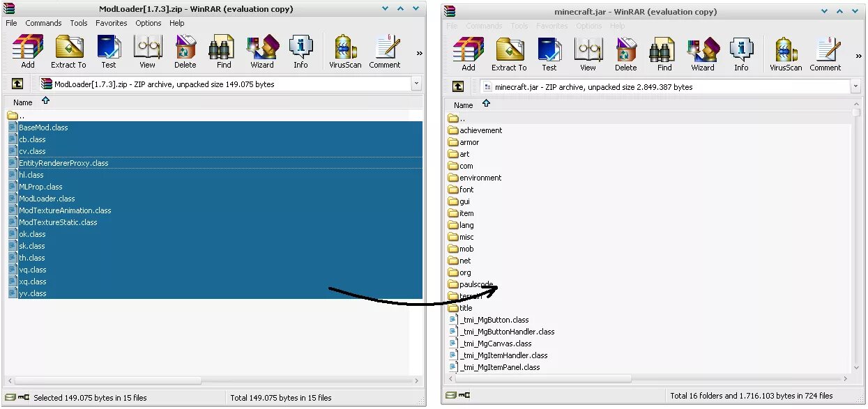Go up one level in minecraft.jar window
Viewport: 868px width, 409px height.
click(457, 87)
